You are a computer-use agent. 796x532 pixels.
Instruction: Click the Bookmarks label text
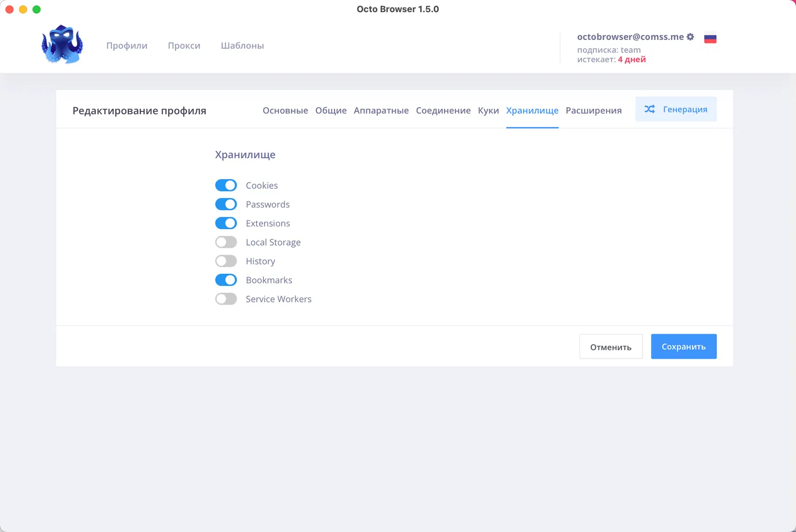(269, 280)
